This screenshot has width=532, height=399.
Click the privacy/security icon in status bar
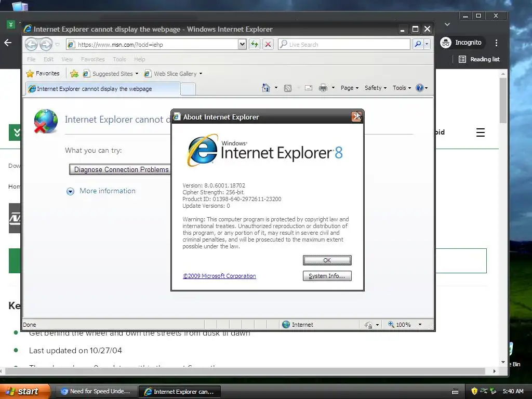368,325
